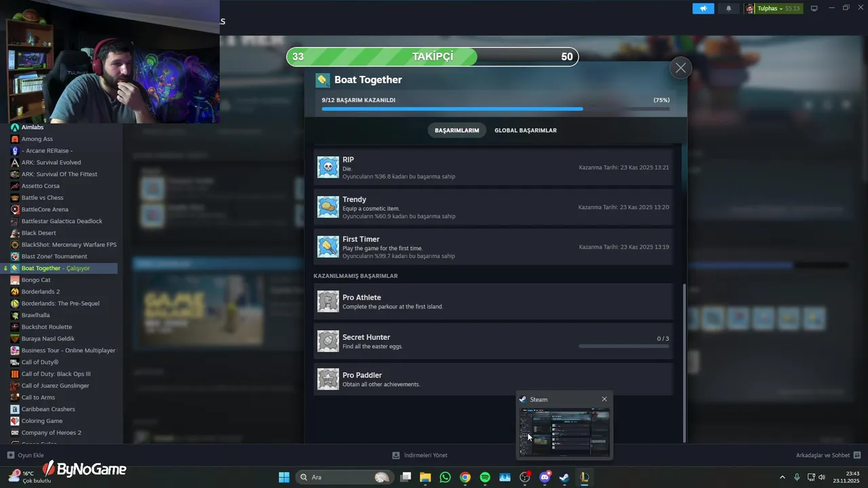Show hidden system tray icons
This screenshot has height=488, width=868.
point(783,477)
